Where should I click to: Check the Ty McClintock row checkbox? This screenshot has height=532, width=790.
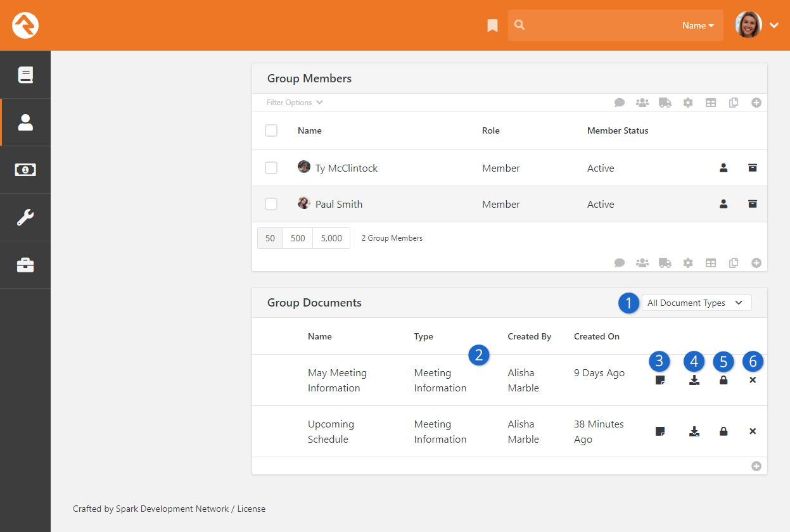[x=271, y=168]
